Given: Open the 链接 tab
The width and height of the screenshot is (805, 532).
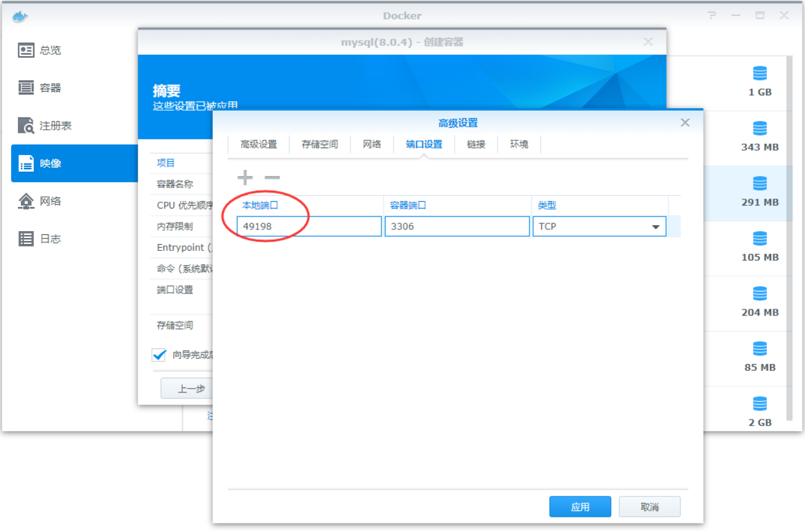Looking at the screenshot, I should click(476, 145).
